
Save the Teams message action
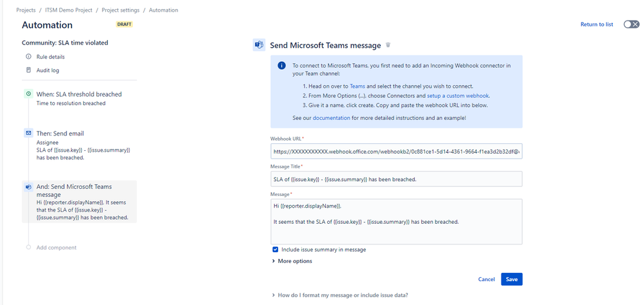point(512,279)
